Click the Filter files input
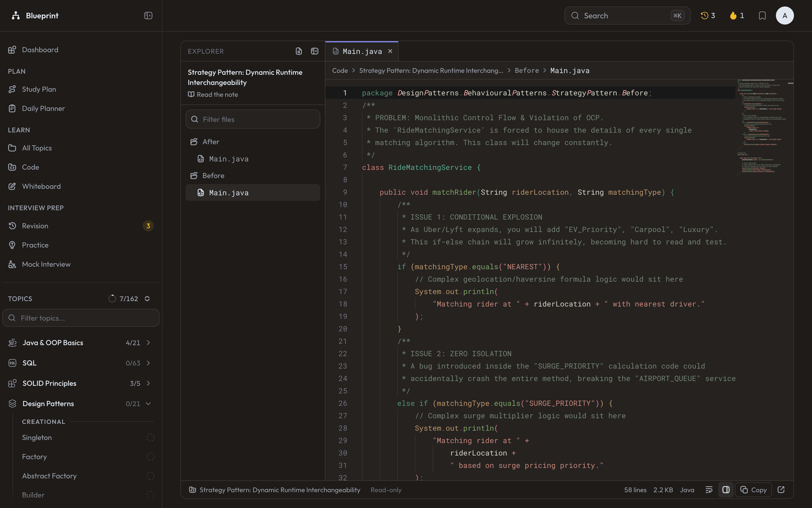Image resolution: width=812 pixels, height=508 pixels. 253,119
